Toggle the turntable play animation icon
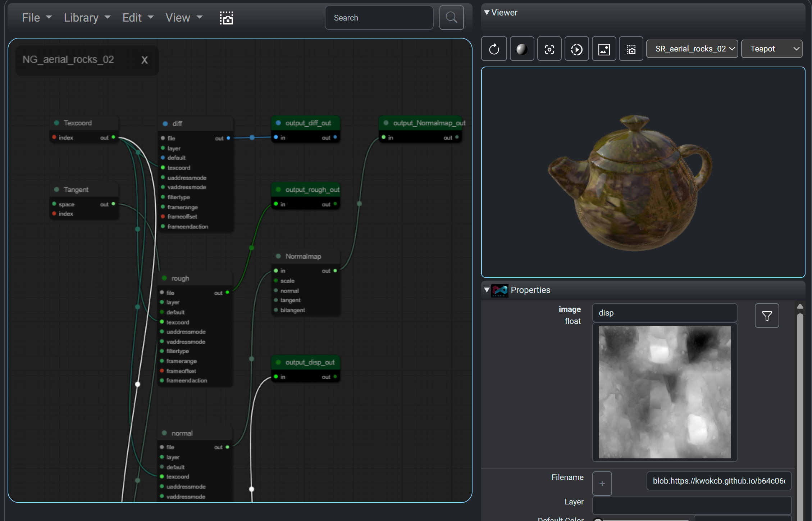812x521 pixels. [x=576, y=49]
